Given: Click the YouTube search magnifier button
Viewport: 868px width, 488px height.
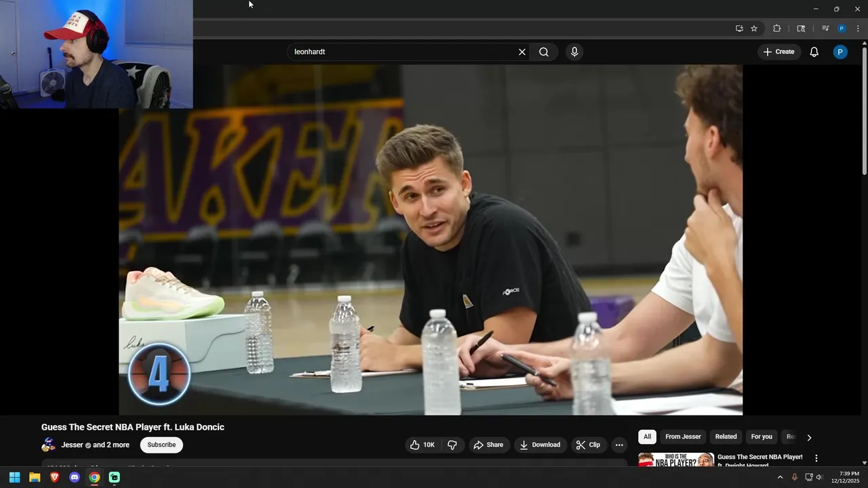Looking at the screenshot, I should 544,52.
